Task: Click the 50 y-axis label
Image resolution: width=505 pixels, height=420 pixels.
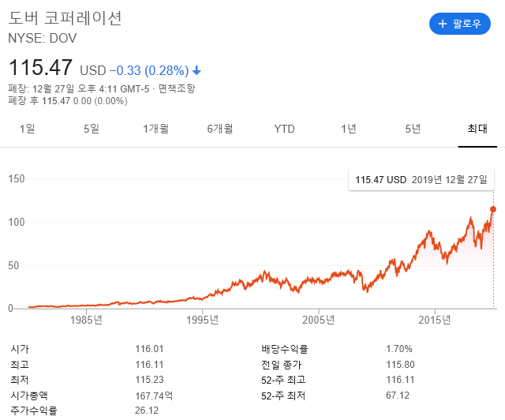Action: (x=13, y=266)
